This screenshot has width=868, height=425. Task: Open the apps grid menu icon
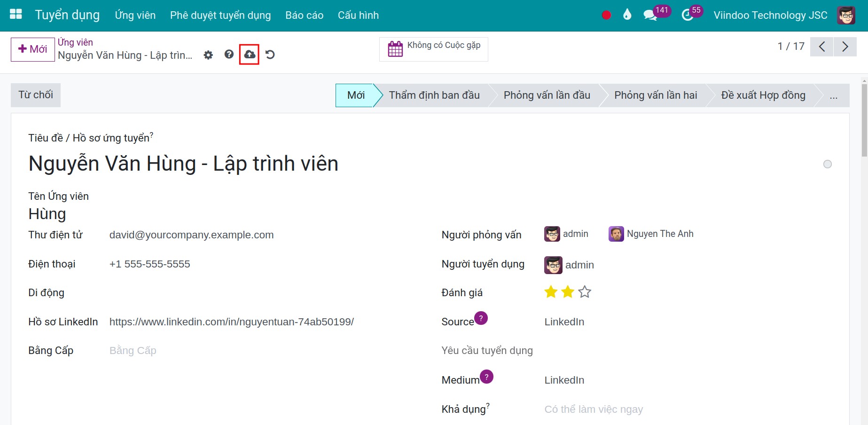(x=16, y=15)
